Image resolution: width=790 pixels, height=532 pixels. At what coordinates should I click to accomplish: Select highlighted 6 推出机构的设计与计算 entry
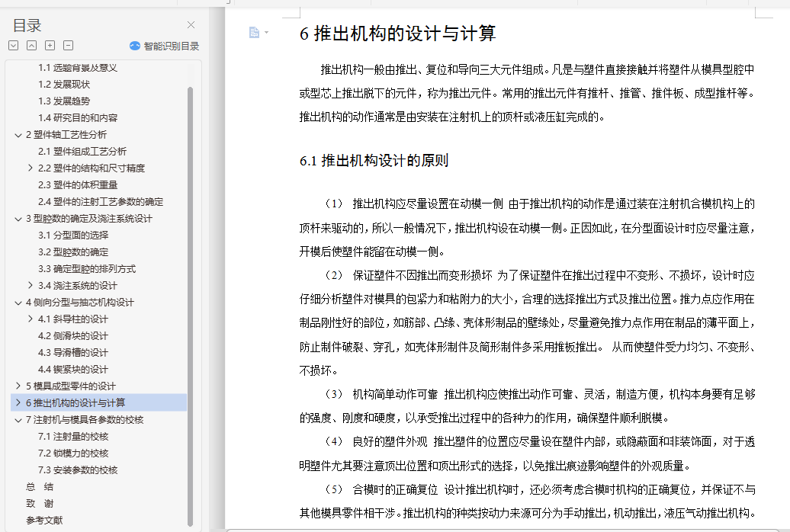point(99,402)
